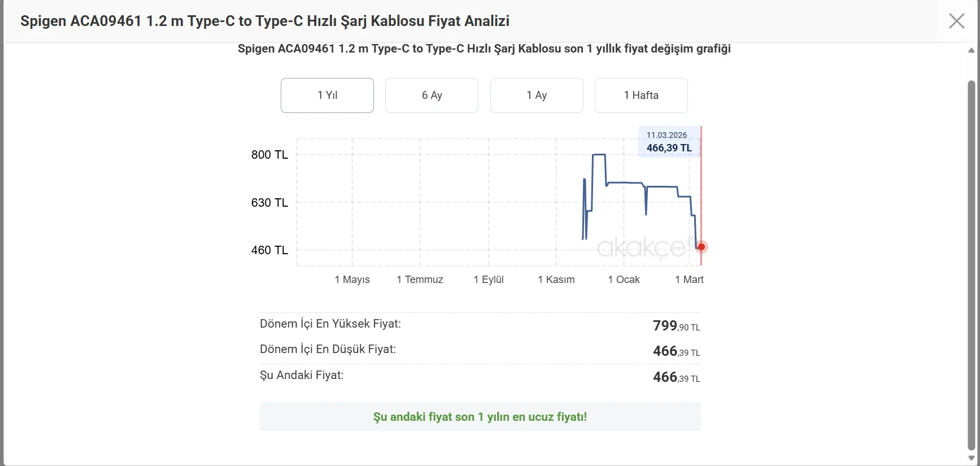
Task: Close the Fiyat Analizi dialog
Action: coord(956,21)
